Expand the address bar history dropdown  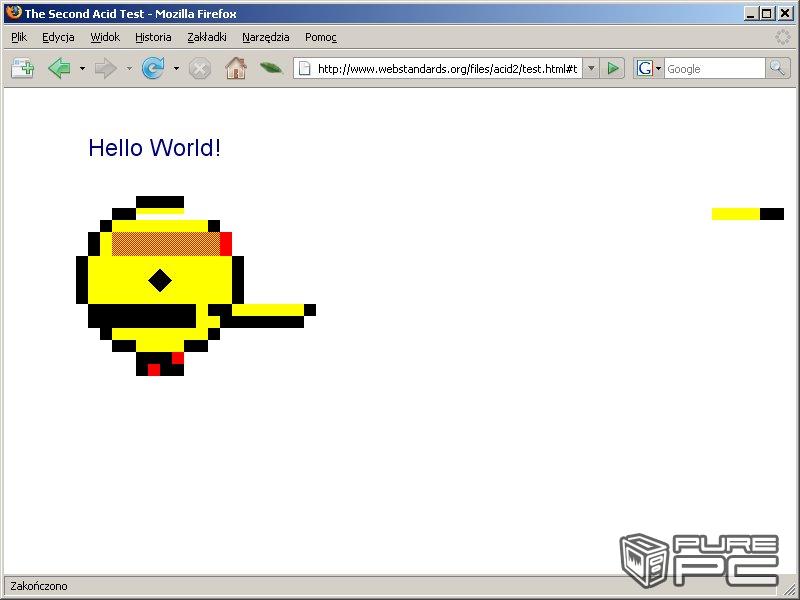point(591,68)
